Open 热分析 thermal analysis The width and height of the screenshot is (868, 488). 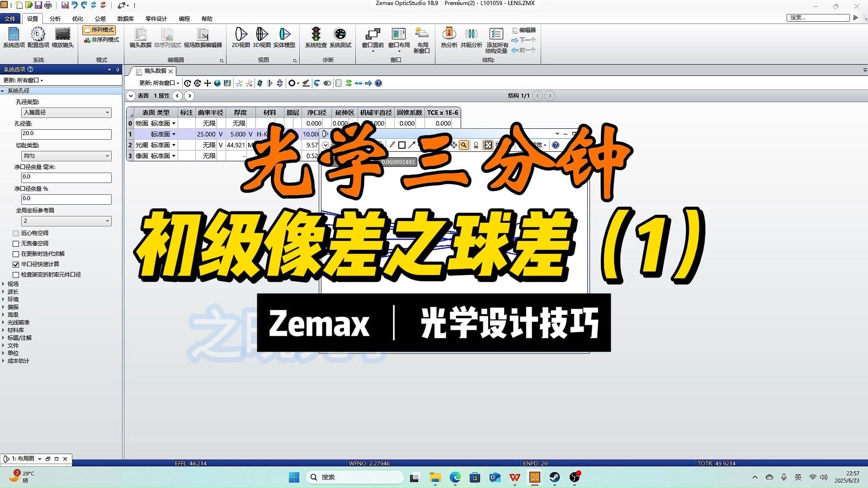pos(448,38)
